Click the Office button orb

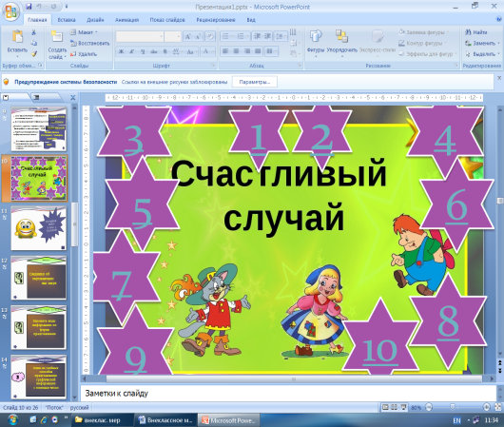click(x=10, y=12)
